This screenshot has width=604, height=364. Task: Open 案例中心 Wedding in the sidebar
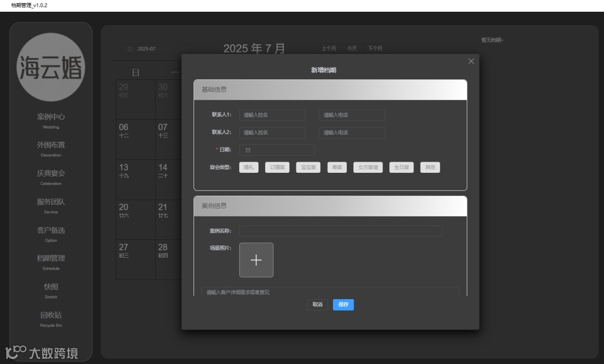click(x=51, y=121)
